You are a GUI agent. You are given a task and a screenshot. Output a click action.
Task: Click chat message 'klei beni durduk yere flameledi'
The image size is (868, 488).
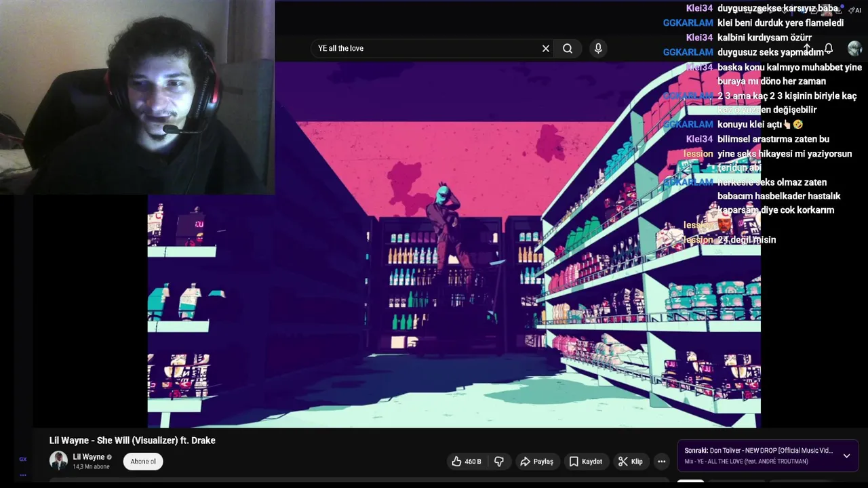click(x=781, y=23)
